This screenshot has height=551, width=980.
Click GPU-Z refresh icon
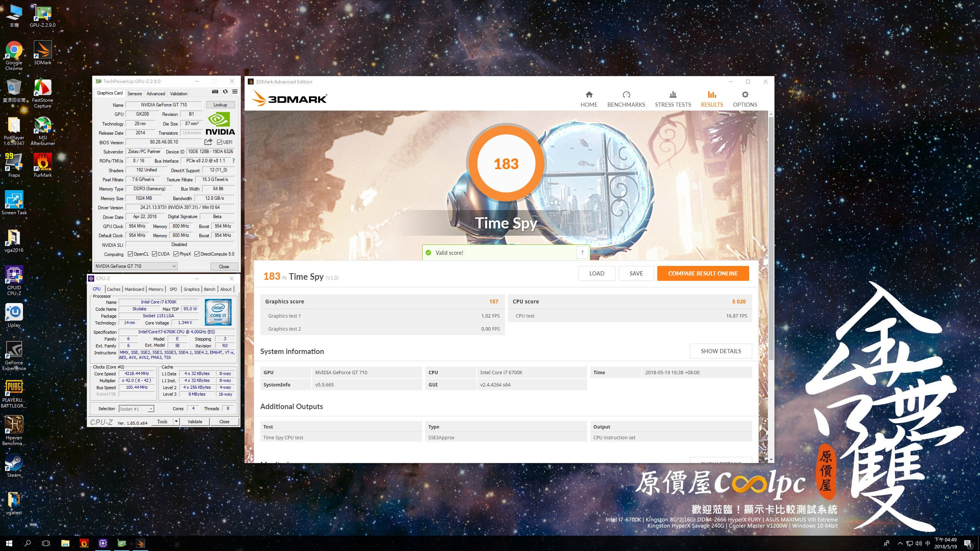point(225,92)
